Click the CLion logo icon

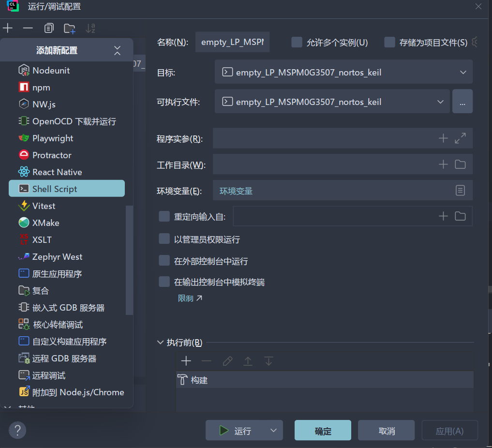[x=13, y=6]
